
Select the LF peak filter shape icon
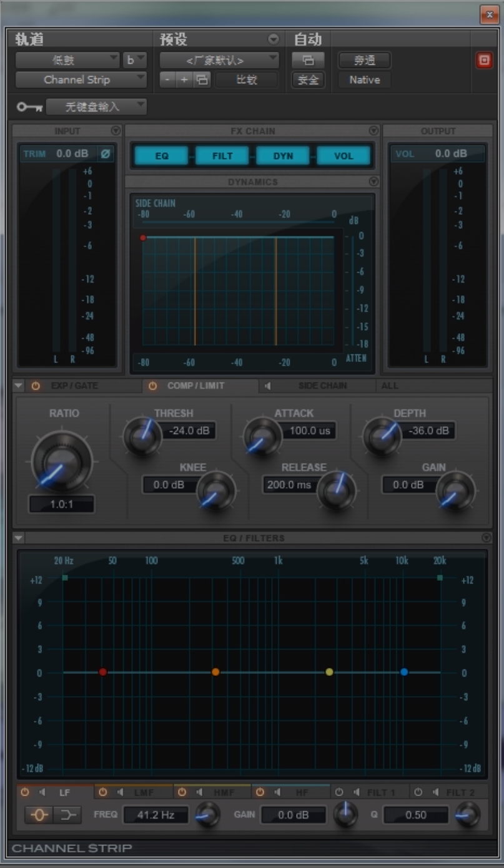(x=39, y=815)
